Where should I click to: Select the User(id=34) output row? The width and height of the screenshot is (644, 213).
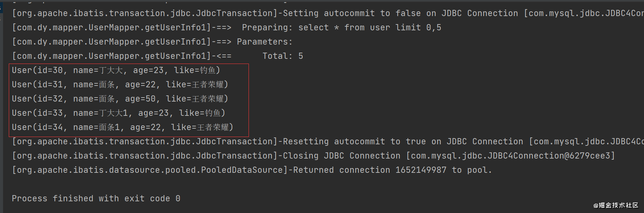(x=122, y=128)
